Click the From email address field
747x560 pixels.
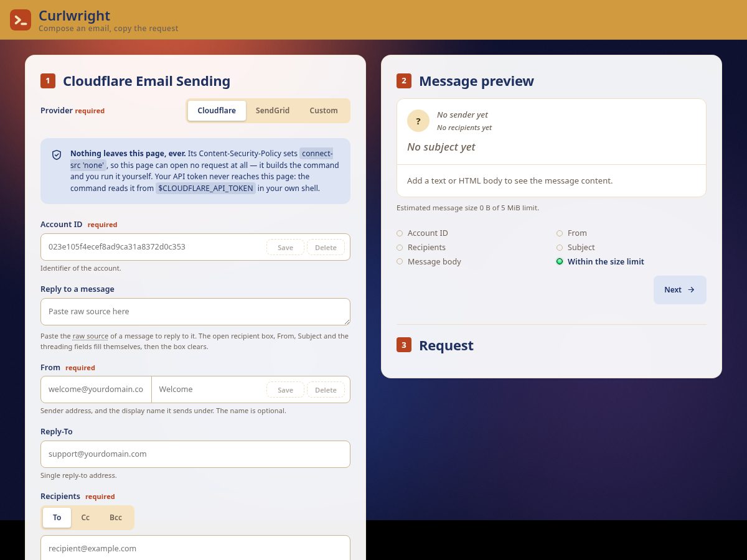point(96,390)
